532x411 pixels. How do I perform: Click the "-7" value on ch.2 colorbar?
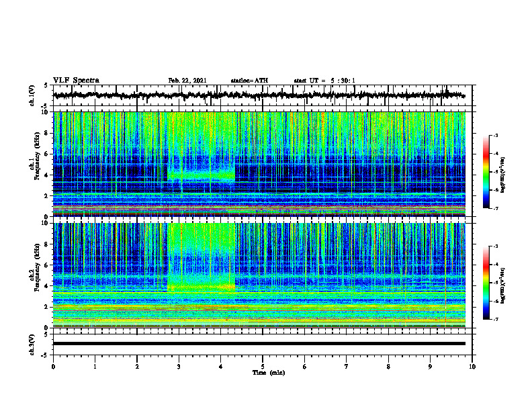click(496, 319)
